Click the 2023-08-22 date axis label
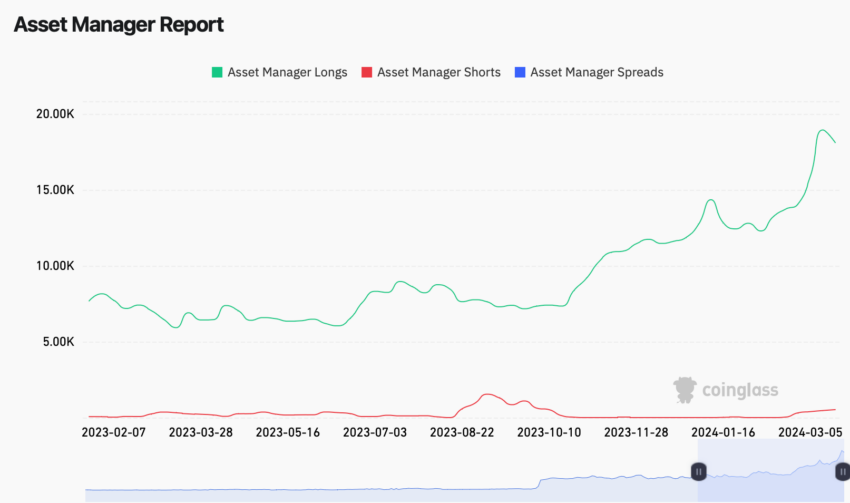 pyautogui.click(x=462, y=433)
